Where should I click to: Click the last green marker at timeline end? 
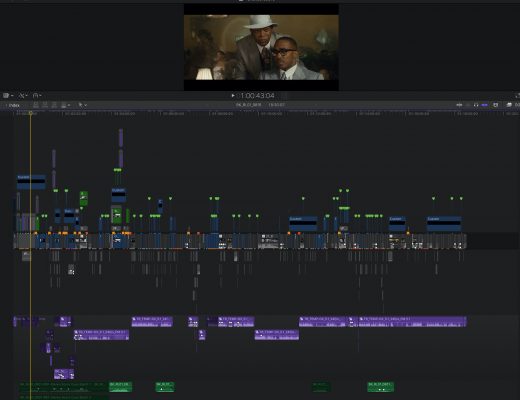click(x=461, y=199)
